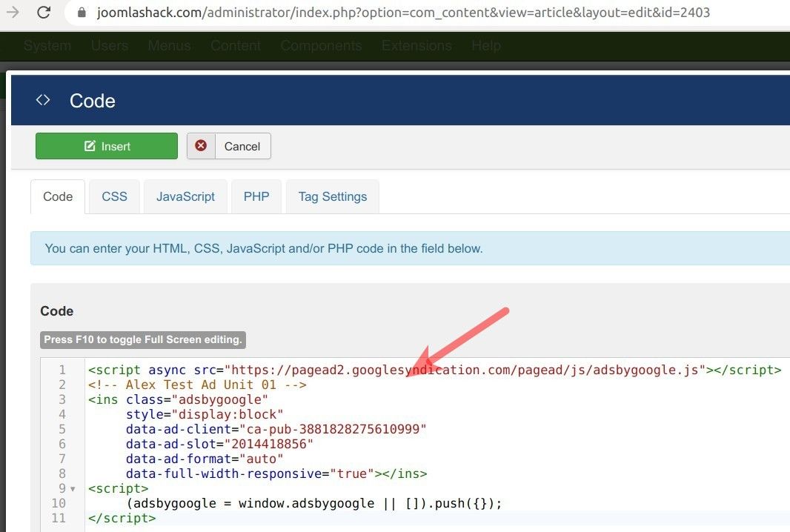Open the PHP tab
Screen dimensions: 790x532
click(256, 196)
